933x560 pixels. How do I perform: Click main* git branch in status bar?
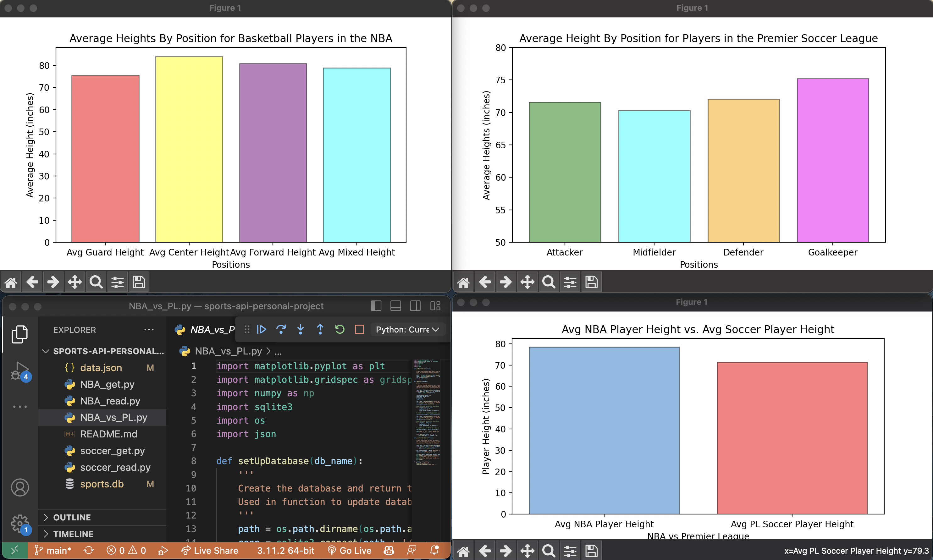pyautogui.click(x=53, y=550)
